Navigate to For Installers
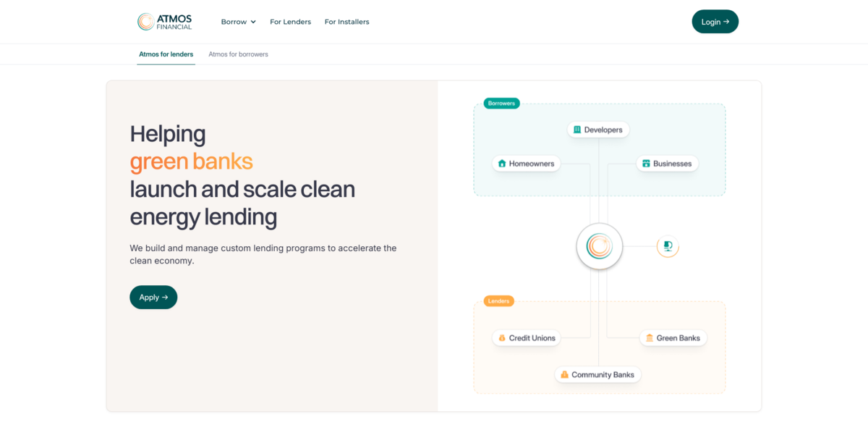The height and width of the screenshot is (425, 868). point(346,22)
